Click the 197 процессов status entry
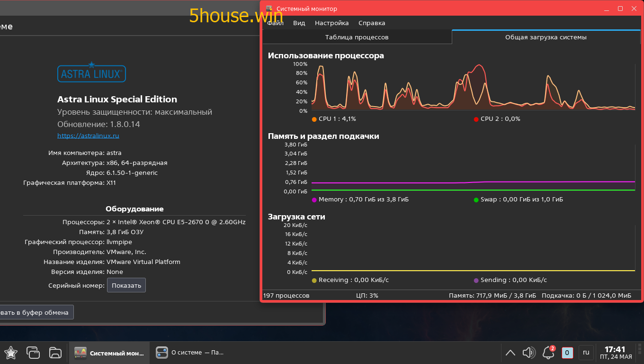 pos(286,295)
